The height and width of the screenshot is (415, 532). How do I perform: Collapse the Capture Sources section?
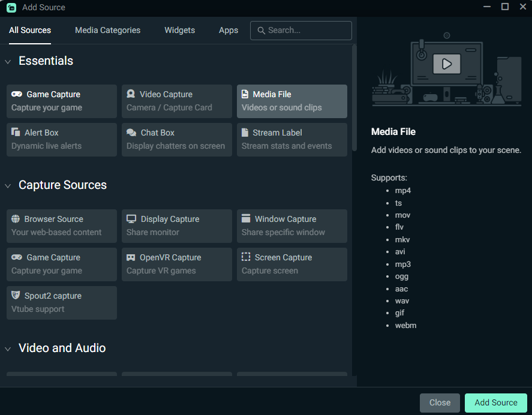point(8,185)
